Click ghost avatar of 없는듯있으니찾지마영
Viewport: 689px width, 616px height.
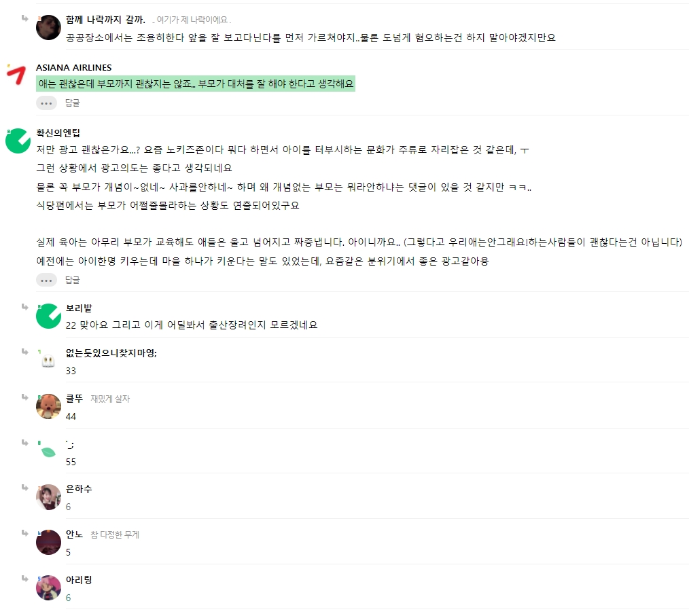pos(48,361)
